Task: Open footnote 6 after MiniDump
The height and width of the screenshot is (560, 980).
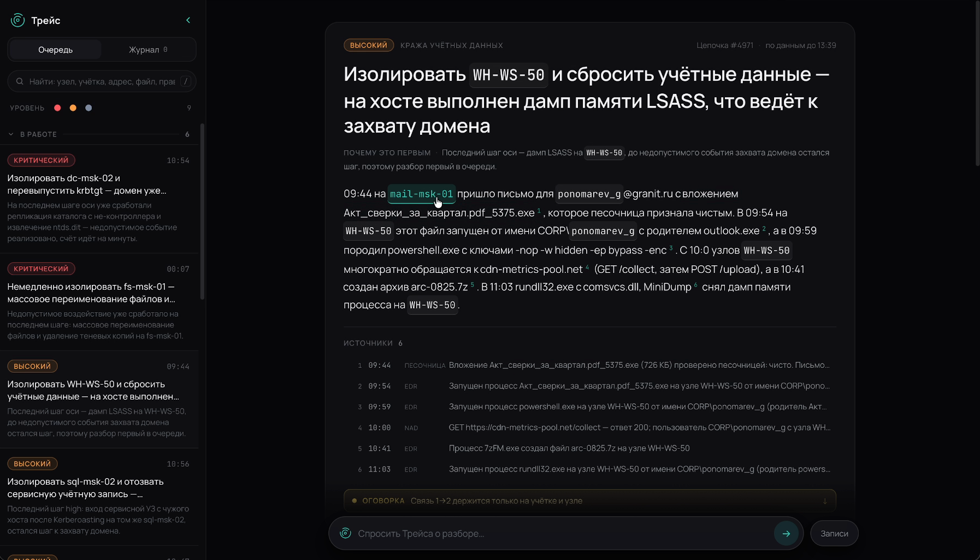Action: (x=695, y=285)
